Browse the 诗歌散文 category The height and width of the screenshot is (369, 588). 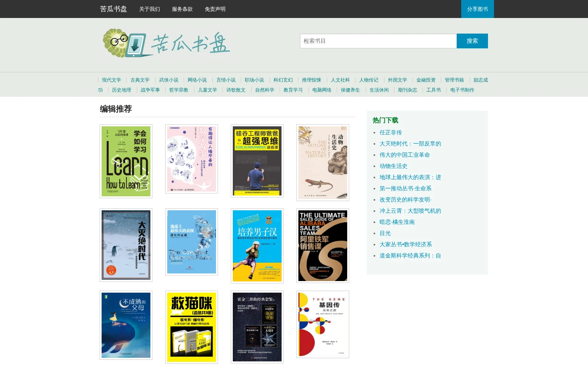236,90
